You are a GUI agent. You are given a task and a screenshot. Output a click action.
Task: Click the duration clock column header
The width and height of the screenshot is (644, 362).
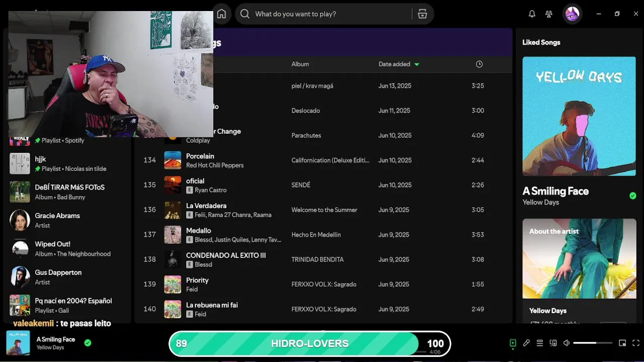479,64
